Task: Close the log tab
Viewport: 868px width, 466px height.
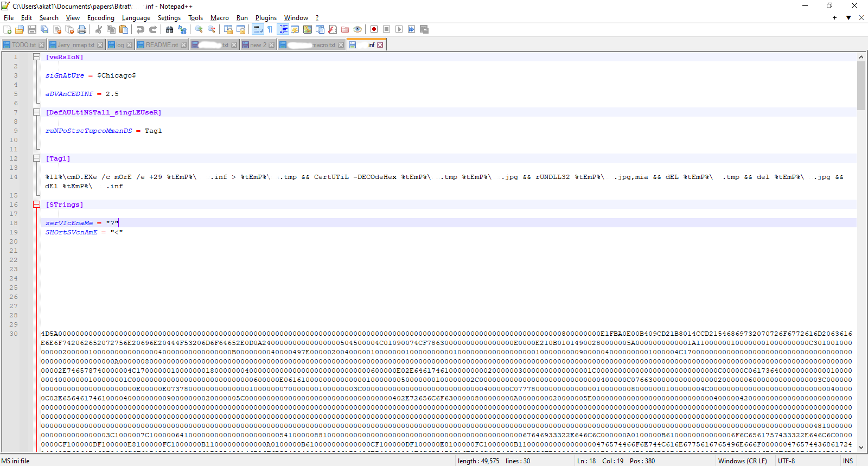Action: [x=129, y=45]
